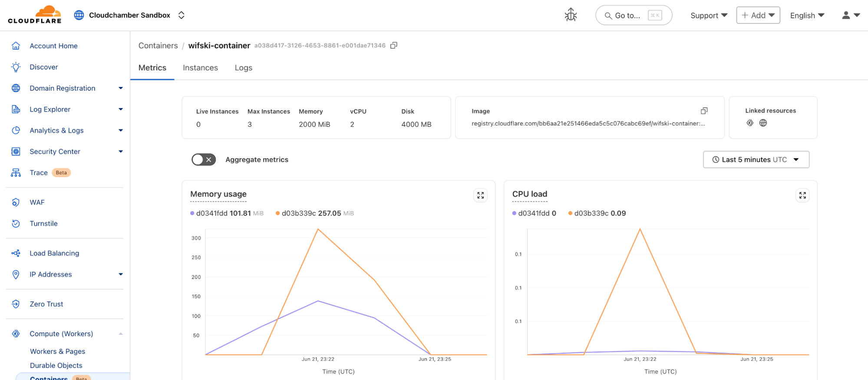Click the IP Addresses pin icon
Viewport: 868px width, 380px height.
(16, 274)
